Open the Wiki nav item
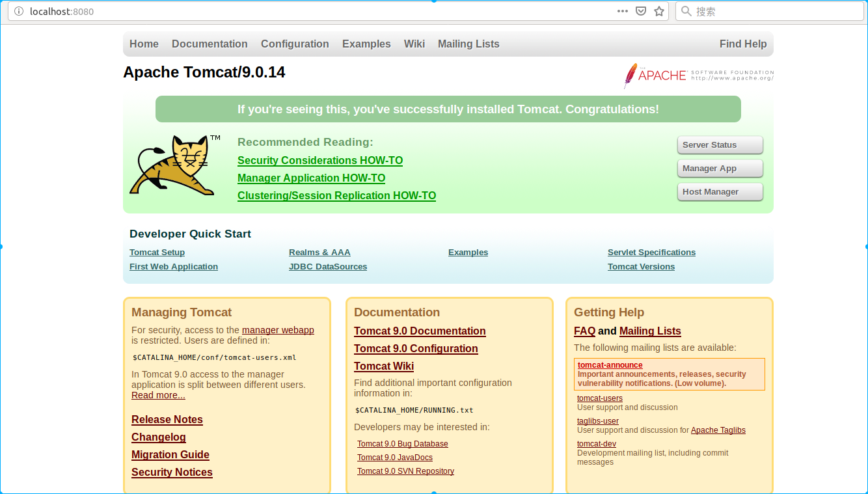 (x=414, y=44)
